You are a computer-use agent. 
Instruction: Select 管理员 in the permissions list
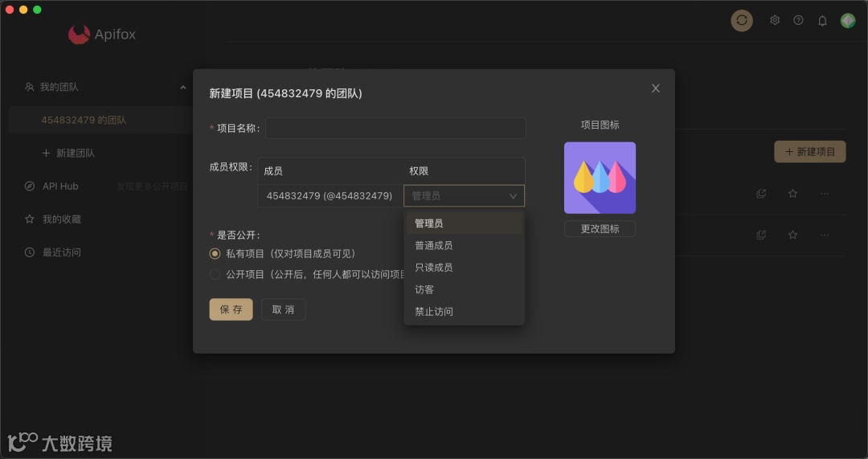[464, 223]
